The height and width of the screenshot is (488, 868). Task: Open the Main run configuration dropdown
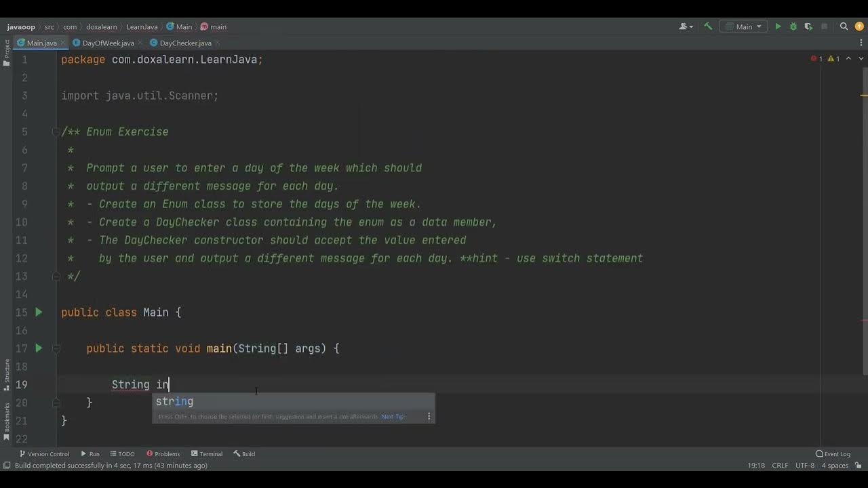pyautogui.click(x=743, y=26)
